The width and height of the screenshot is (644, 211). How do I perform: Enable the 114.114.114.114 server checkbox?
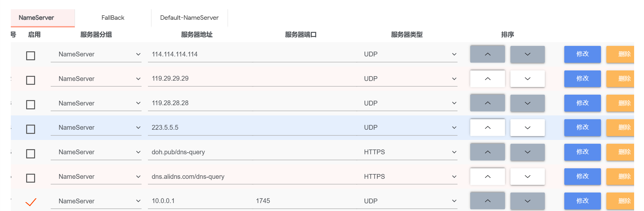coord(31,56)
